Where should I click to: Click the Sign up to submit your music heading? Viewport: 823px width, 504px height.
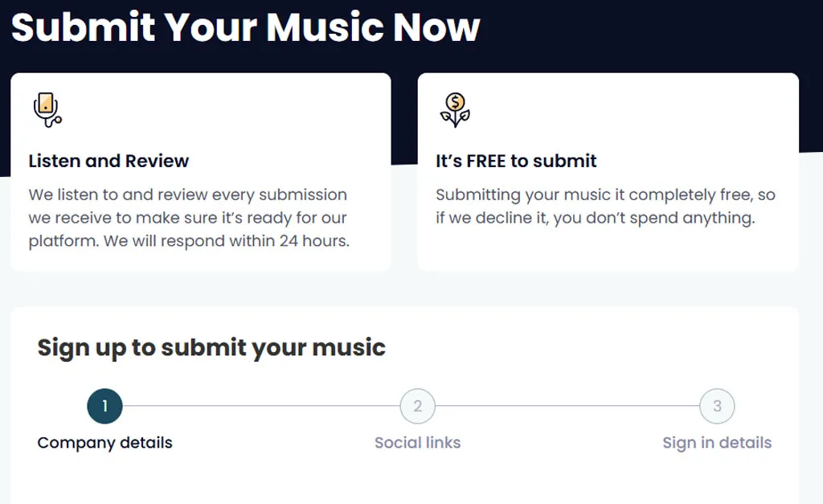pos(211,347)
